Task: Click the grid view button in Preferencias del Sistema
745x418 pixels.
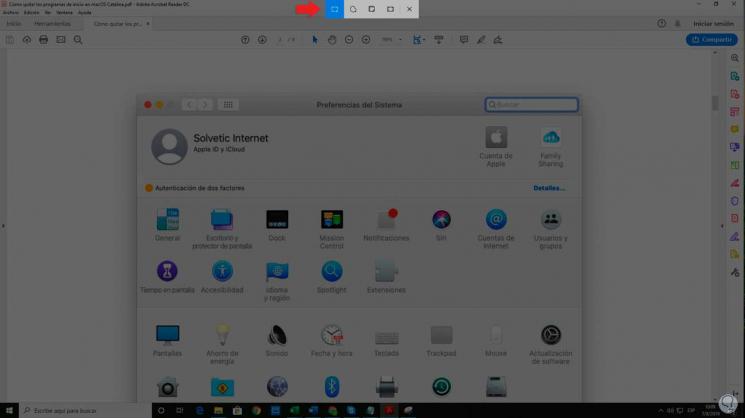Action: click(228, 104)
